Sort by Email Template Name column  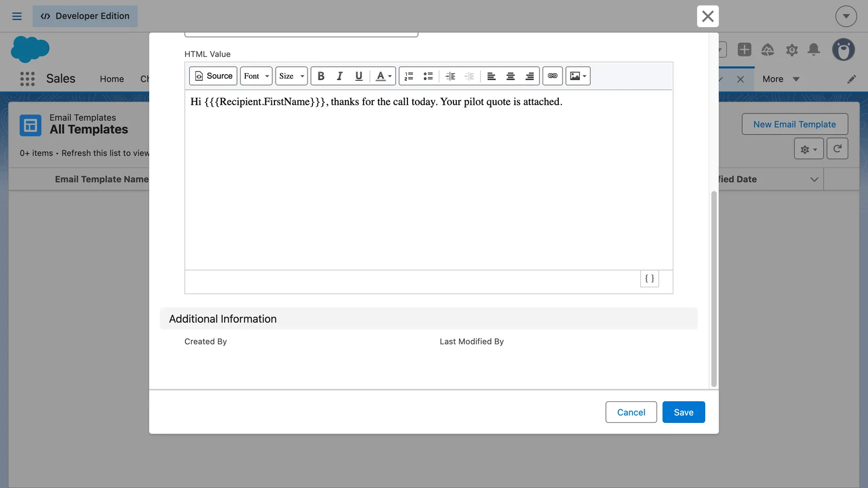(101, 179)
